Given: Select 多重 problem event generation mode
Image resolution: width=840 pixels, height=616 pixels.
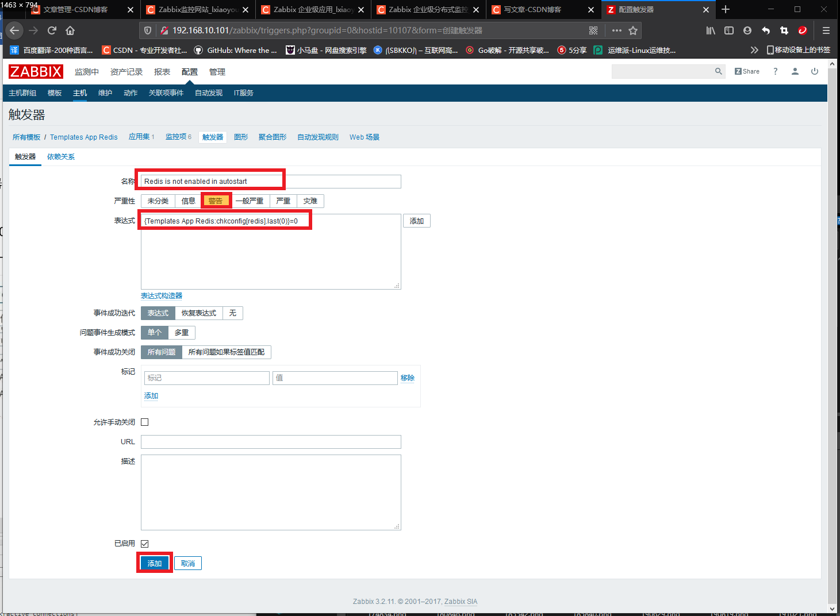Looking at the screenshot, I should [182, 333].
